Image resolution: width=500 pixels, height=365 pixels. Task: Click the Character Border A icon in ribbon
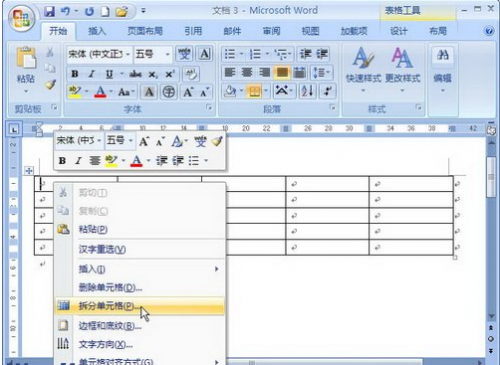[204, 54]
